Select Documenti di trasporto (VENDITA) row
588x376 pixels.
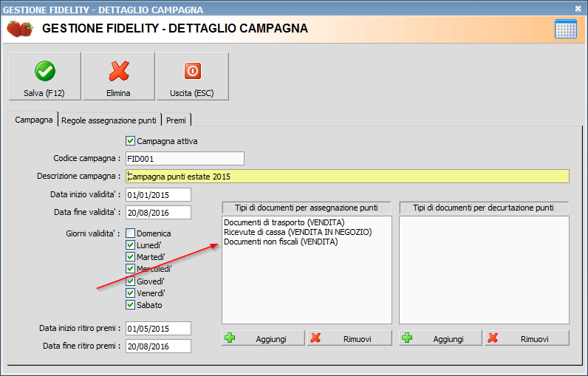[284, 222]
